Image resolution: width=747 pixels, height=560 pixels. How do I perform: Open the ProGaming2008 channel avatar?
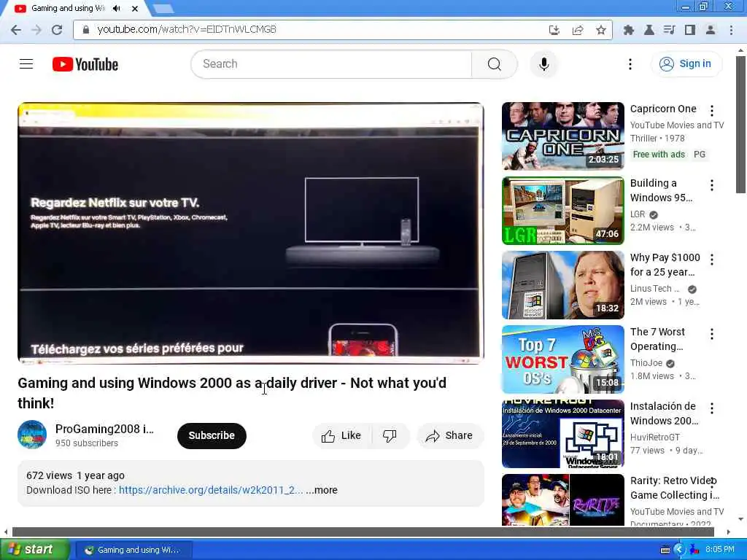[x=32, y=435]
